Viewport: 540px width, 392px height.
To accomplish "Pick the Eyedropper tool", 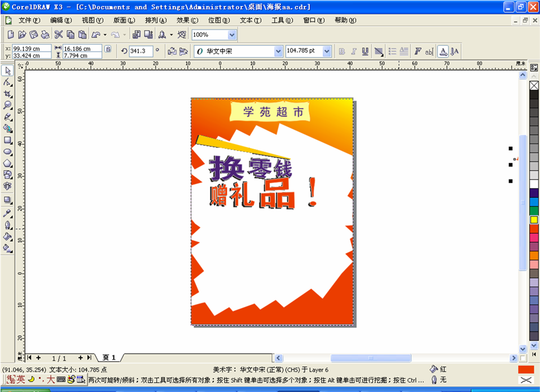I will click(7, 213).
